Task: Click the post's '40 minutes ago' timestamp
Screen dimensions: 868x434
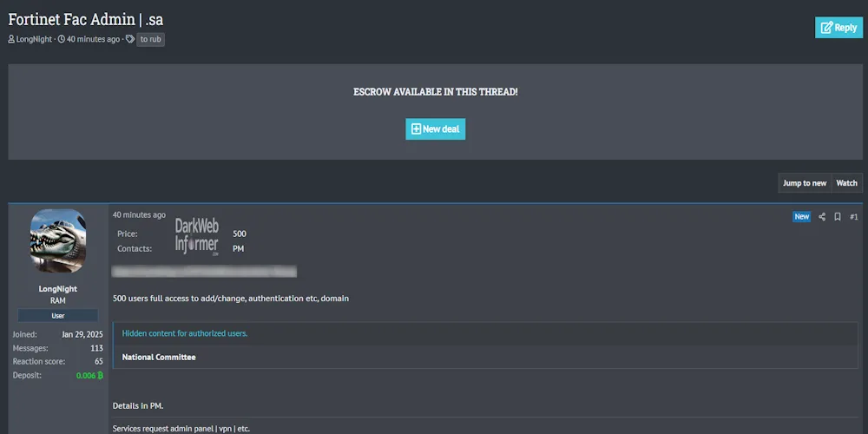Action: (139, 214)
